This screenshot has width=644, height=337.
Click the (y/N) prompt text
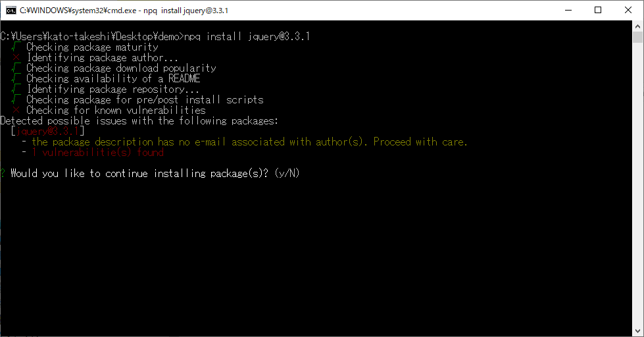(x=287, y=173)
